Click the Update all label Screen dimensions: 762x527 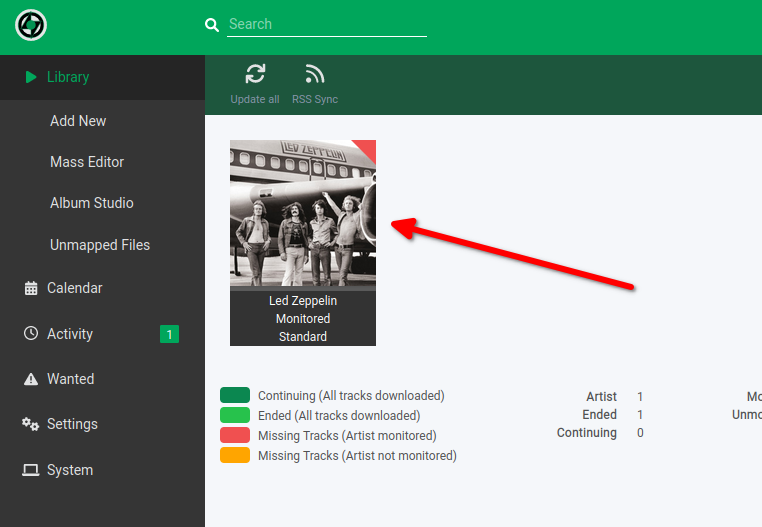255,99
